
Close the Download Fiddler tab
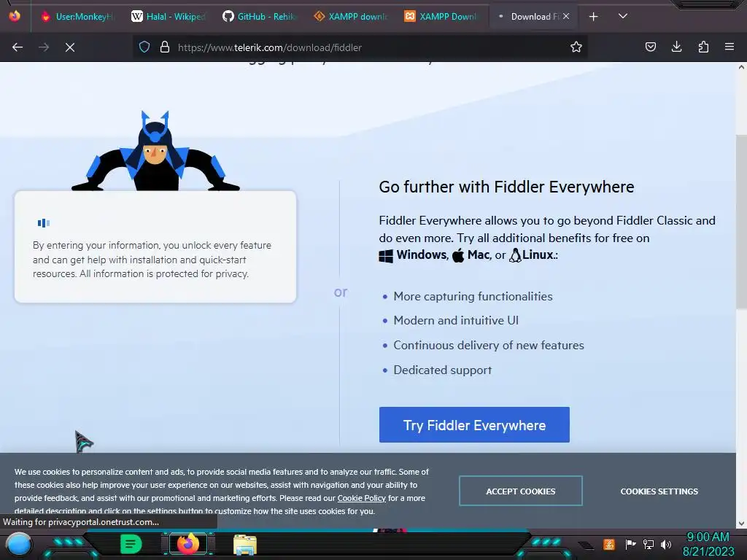(566, 16)
